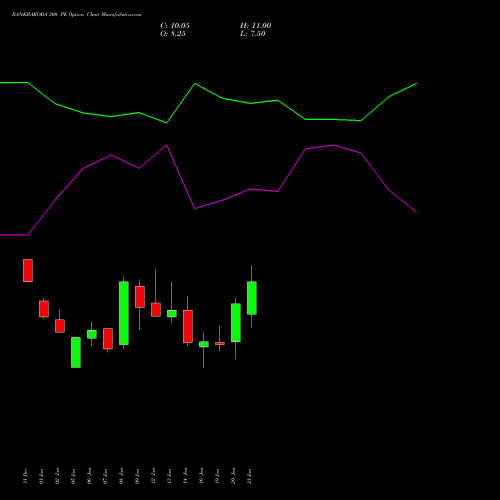This screenshot has height=500, width=500.
Task: Select the red candlestick for 12 Jan
Action: coord(156,309)
